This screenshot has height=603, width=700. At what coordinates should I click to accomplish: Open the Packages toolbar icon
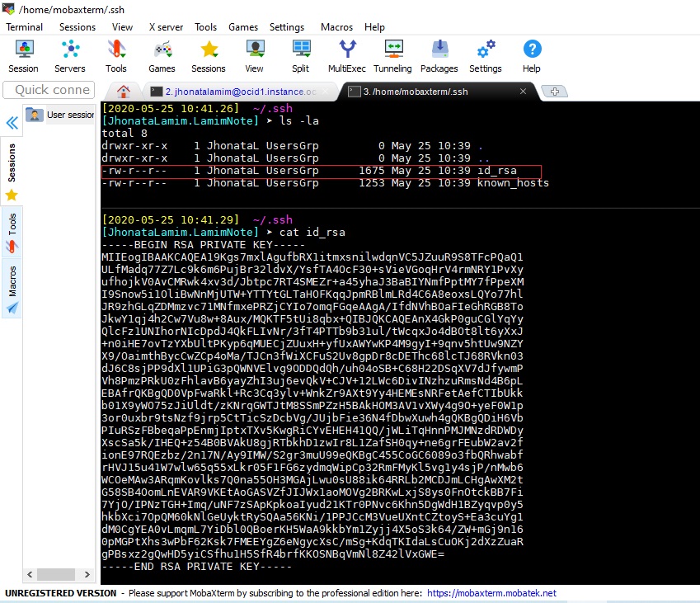pos(439,57)
